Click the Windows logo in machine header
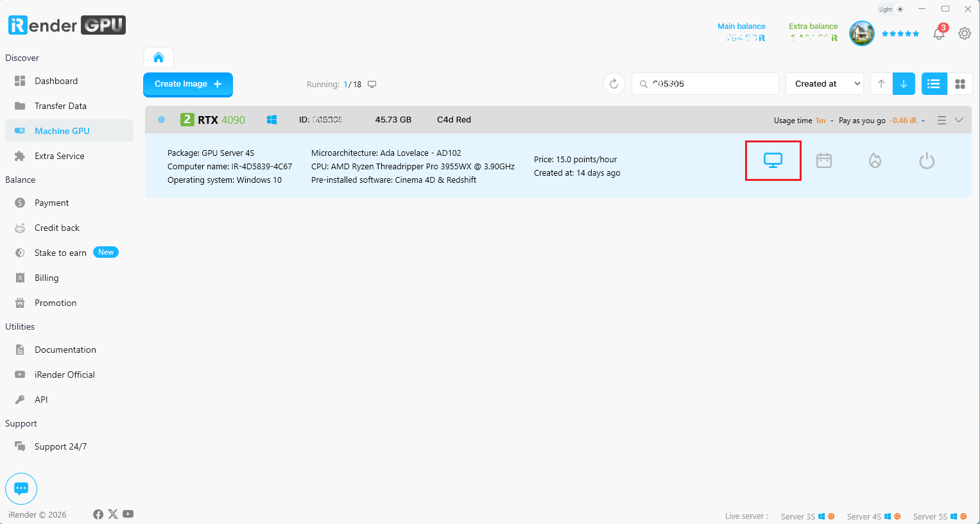This screenshot has height=524, width=980. pos(272,120)
